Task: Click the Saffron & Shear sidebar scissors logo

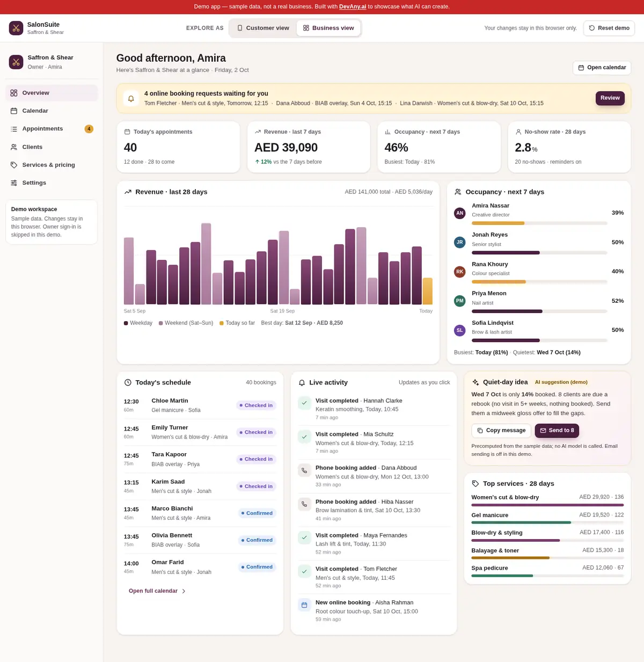Action: point(16,62)
